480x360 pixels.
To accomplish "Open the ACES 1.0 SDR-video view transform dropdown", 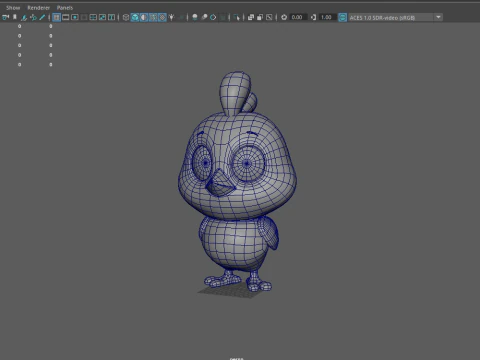I will tap(395, 17).
